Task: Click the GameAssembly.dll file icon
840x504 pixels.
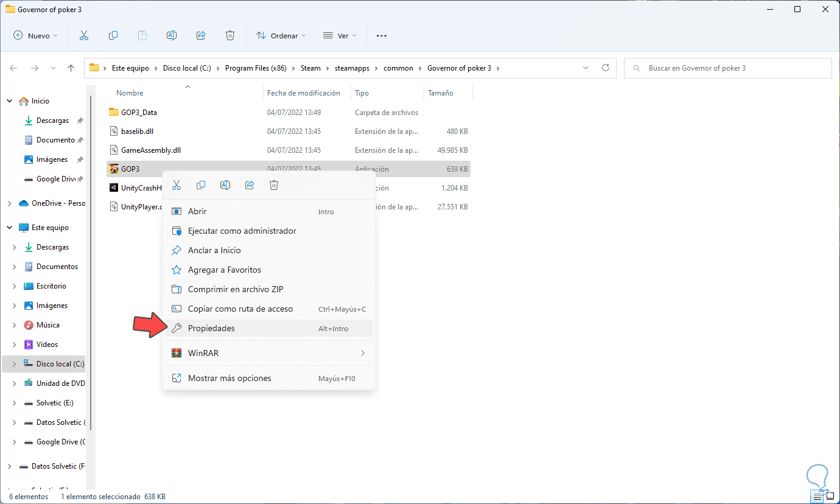Action: [x=114, y=150]
